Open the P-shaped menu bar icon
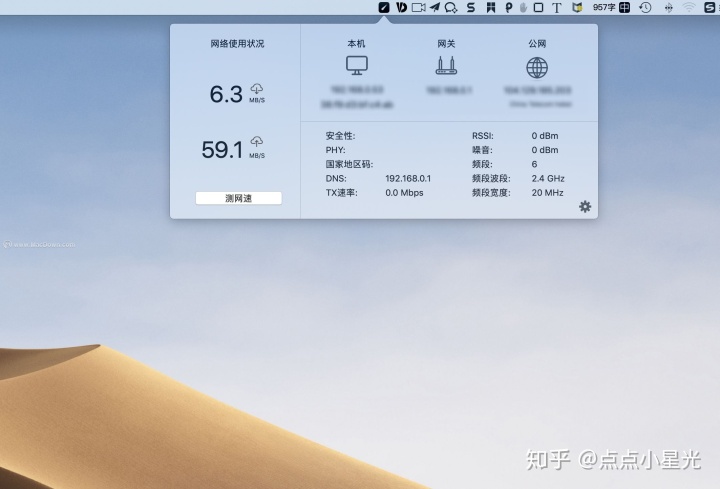Screen dimensions: 720x489 point(508,7)
